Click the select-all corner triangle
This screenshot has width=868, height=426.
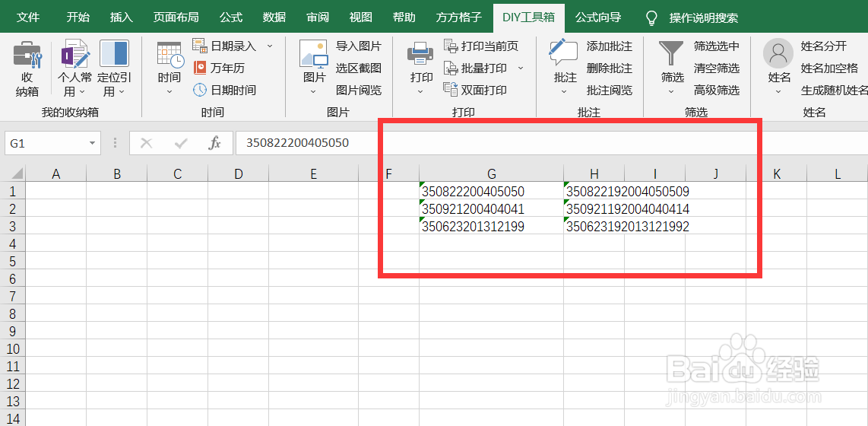tap(17, 174)
